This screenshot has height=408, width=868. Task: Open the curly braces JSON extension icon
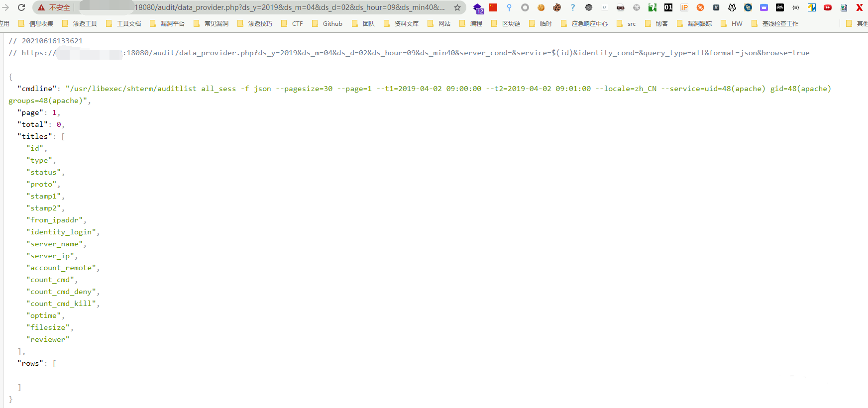click(x=796, y=7)
